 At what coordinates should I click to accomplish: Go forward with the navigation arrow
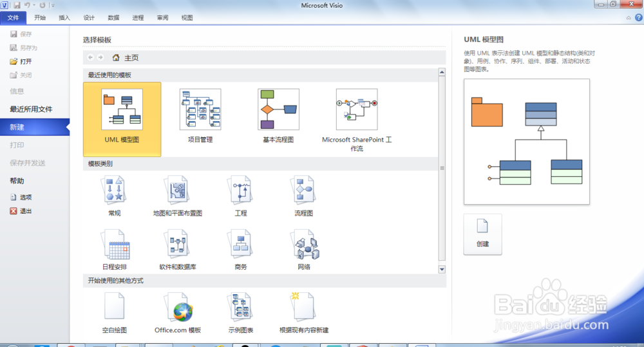coord(100,57)
